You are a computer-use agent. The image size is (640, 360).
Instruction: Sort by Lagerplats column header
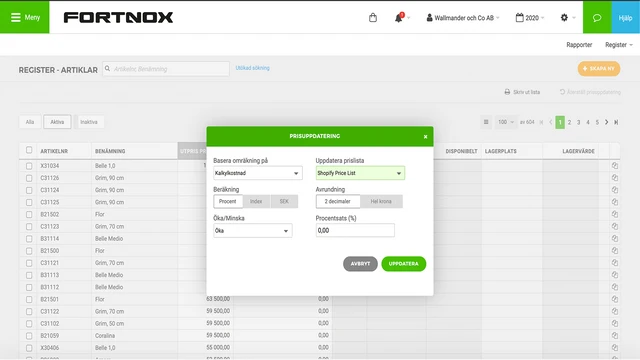point(500,151)
